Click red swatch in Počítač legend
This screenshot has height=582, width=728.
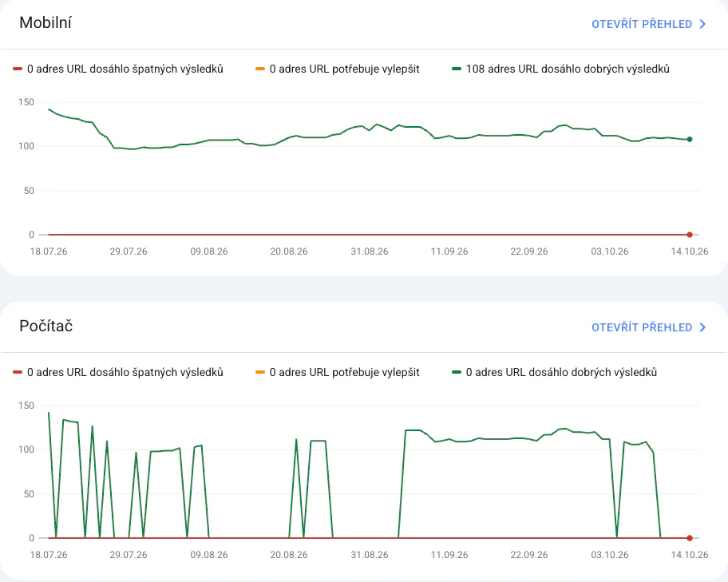[18, 372]
